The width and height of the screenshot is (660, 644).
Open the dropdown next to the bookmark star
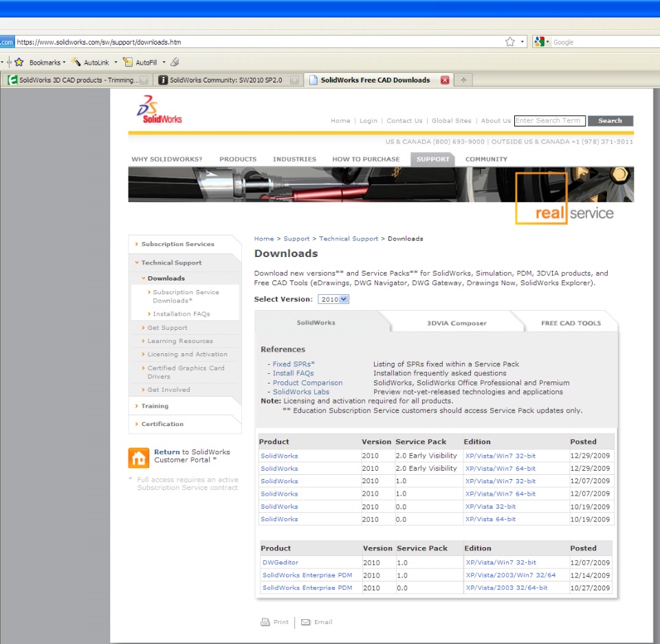coord(522,42)
